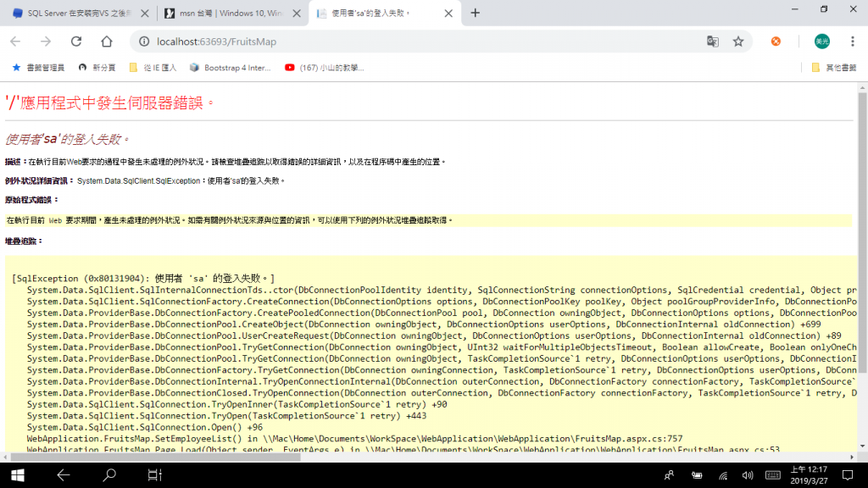Open the network status icon
Viewport: 868px width, 488px height.
coord(723,475)
